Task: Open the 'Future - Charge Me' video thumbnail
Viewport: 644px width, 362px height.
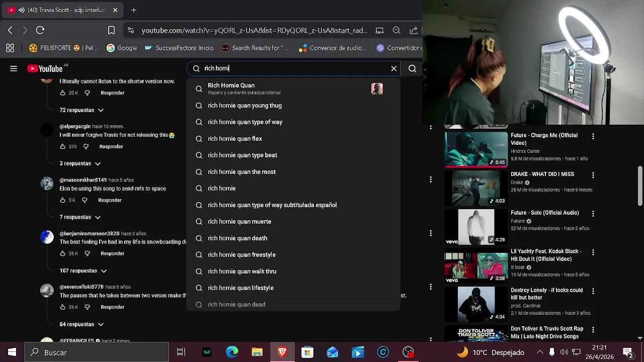Action: [x=476, y=149]
